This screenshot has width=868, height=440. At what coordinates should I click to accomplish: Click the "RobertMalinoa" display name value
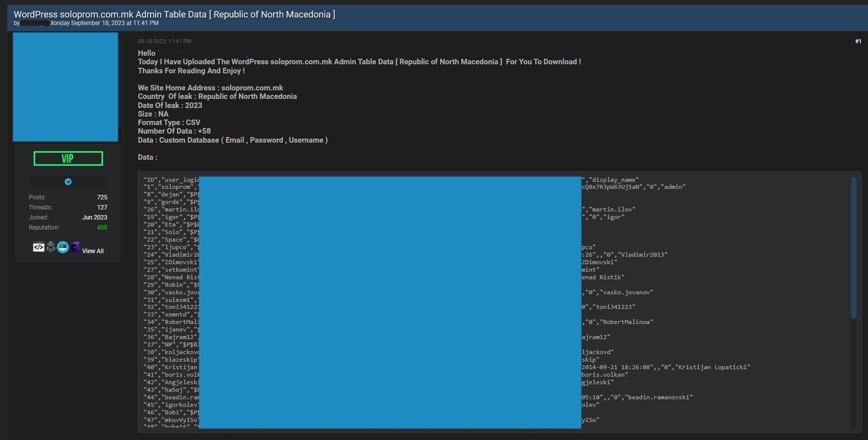[x=627, y=322]
